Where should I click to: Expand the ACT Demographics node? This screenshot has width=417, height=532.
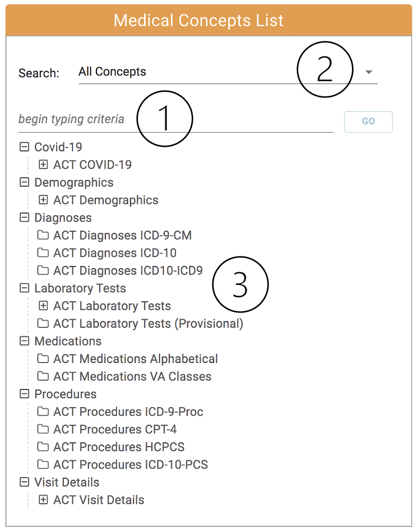43,200
